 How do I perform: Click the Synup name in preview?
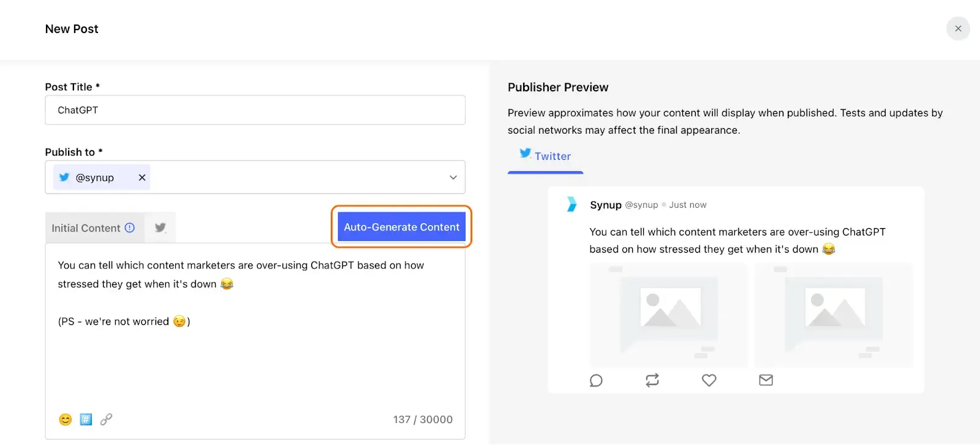pos(606,205)
